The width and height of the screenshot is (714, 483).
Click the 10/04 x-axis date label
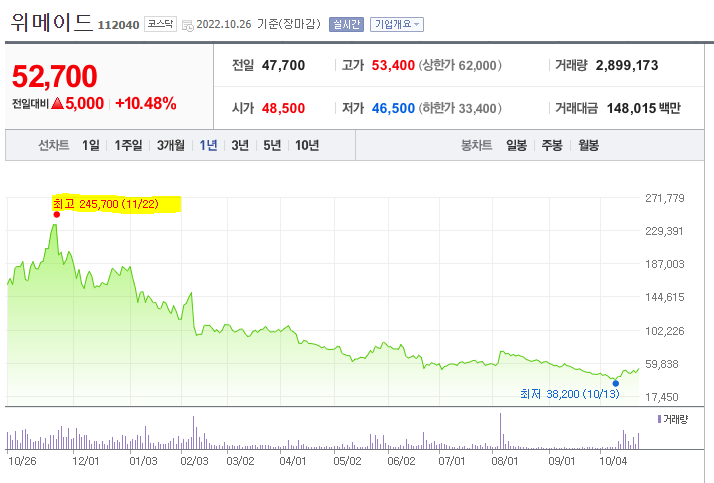(613, 461)
